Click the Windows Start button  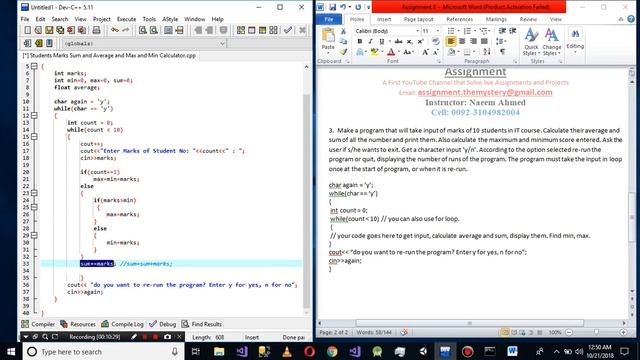coord(11,351)
